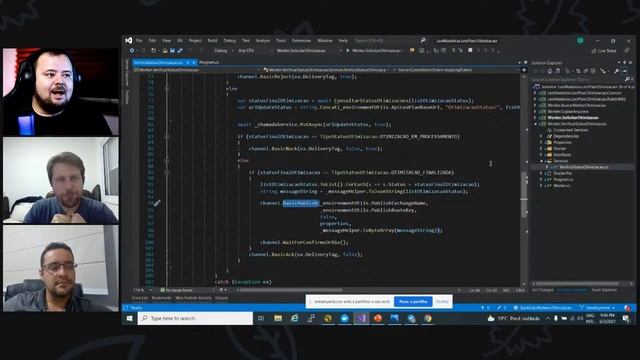The image size is (640, 360).
Task: Select the Worker.SolicitarOtimizacao project
Action: point(573,118)
